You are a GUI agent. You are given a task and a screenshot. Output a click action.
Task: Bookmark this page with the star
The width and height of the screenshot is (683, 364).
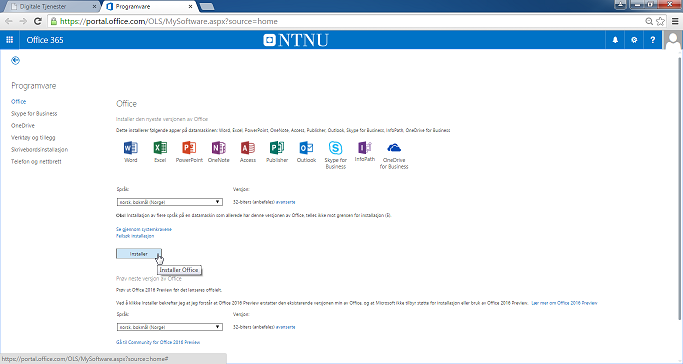click(x=660, y=21)
